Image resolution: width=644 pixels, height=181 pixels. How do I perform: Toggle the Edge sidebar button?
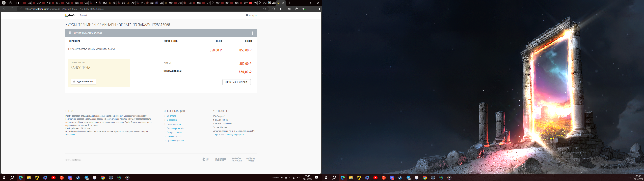[318, 9]
